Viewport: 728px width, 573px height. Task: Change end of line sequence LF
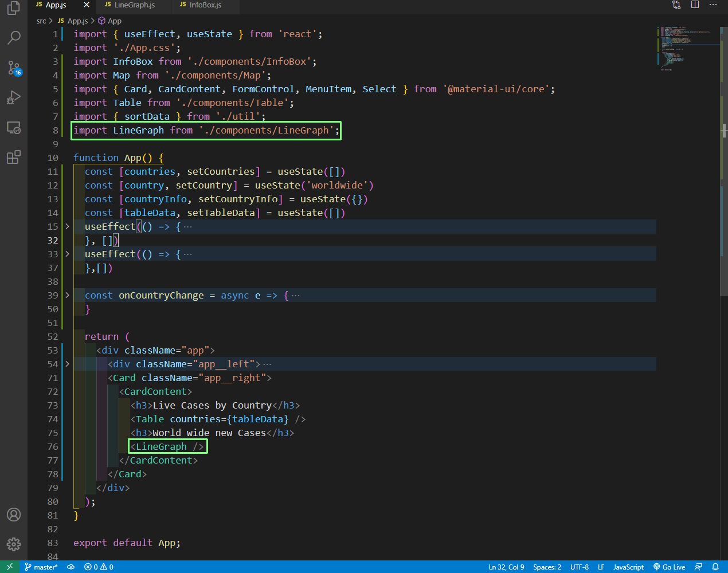[601, 567]
